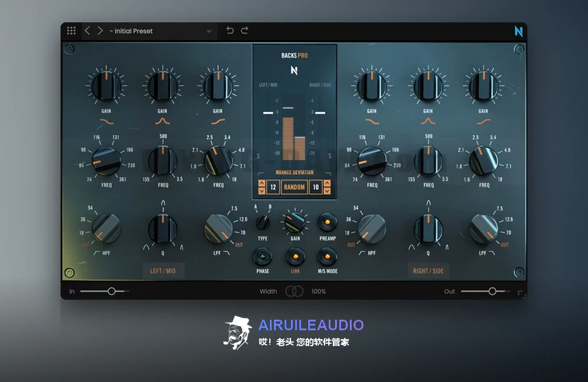This screenshot has width=588, height=382.
Task: Click the In level slider handle
Action: tap(111, 291)
